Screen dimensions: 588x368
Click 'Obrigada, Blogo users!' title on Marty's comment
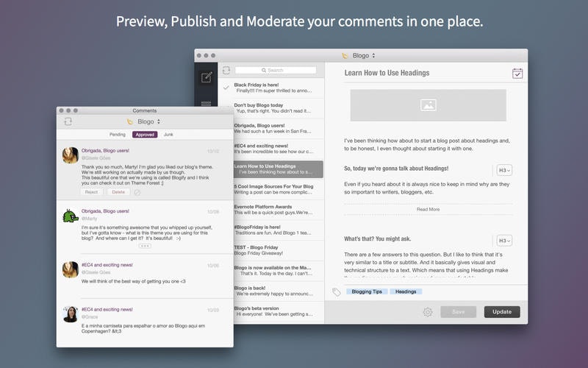105,211
